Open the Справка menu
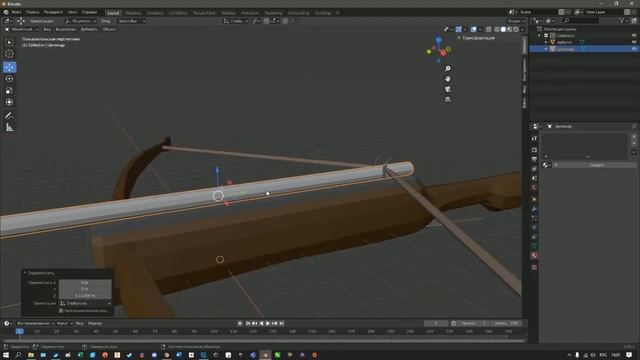This screenshot has width=640, height=360. 89,12
